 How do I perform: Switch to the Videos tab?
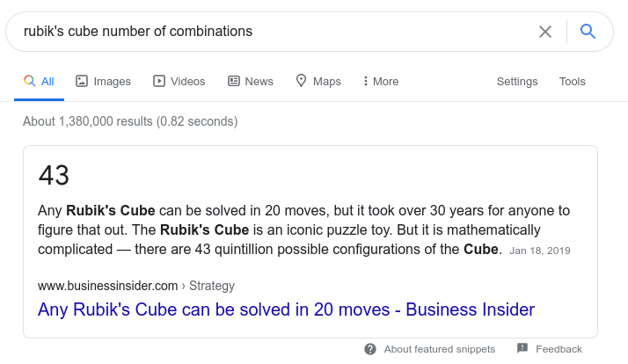[x=179, y=81]
